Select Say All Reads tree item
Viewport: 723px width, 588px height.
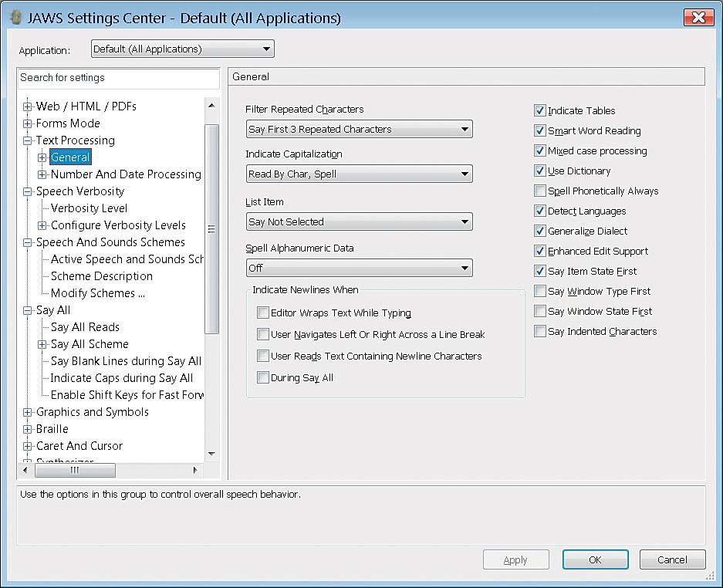(x=85, y=327)
